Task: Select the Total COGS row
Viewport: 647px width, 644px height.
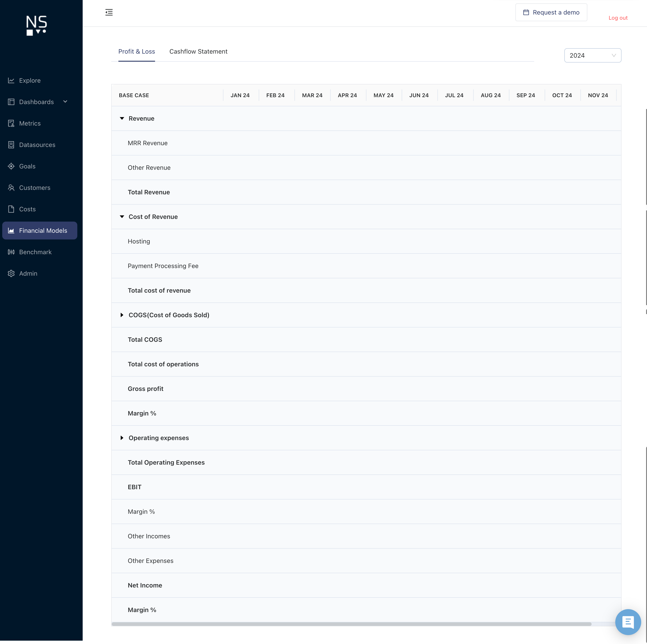Action: coord(366,340)
